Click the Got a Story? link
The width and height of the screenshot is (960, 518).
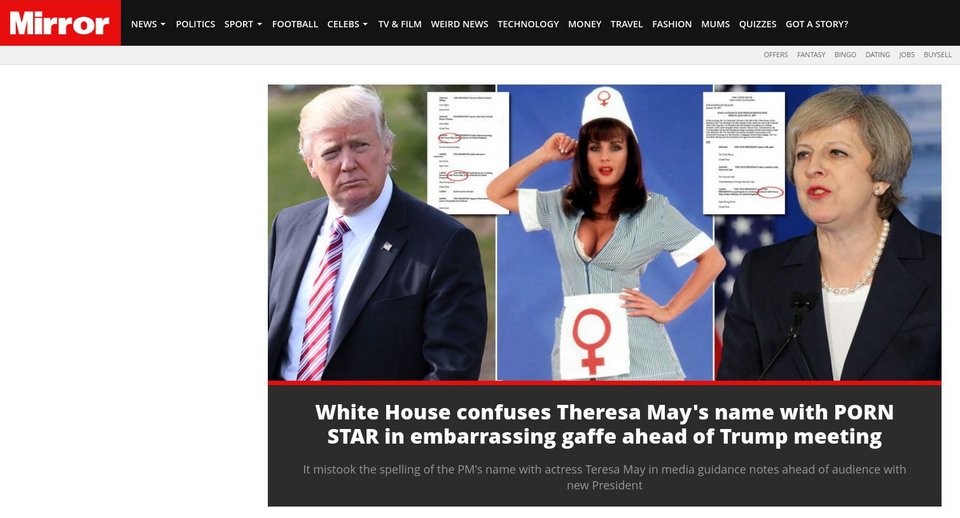(817, 24)
